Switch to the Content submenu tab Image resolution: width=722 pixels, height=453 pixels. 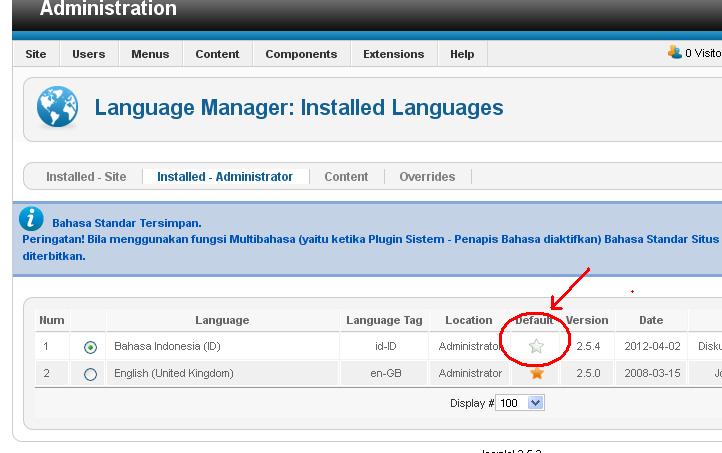click(346, 176)
